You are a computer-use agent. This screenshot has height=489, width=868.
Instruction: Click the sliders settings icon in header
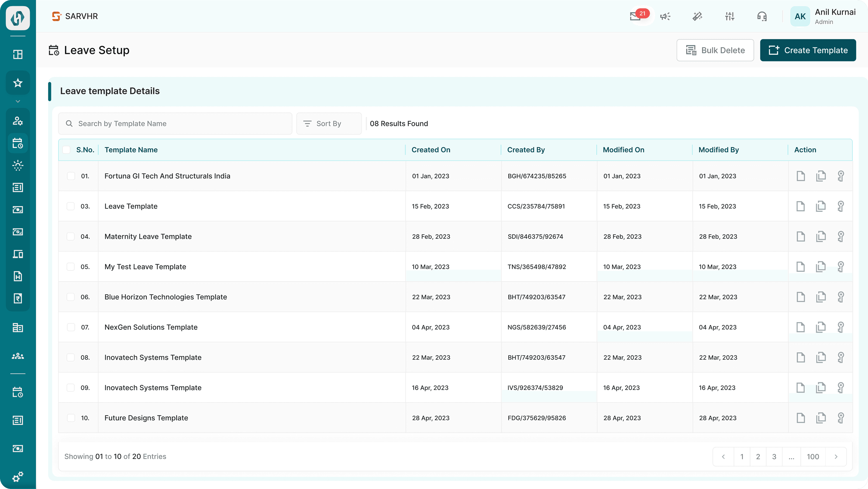click(x=730, y=16)
